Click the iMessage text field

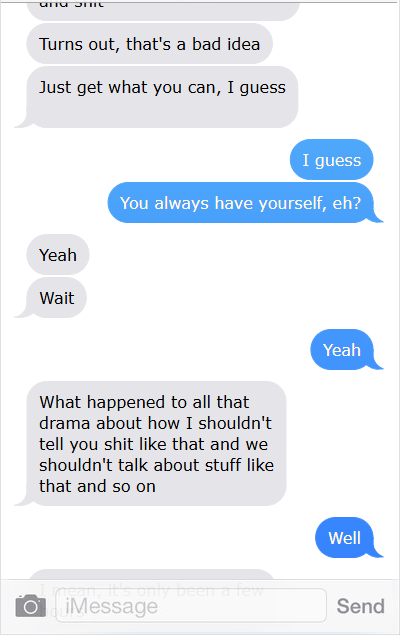click(191, 605)
